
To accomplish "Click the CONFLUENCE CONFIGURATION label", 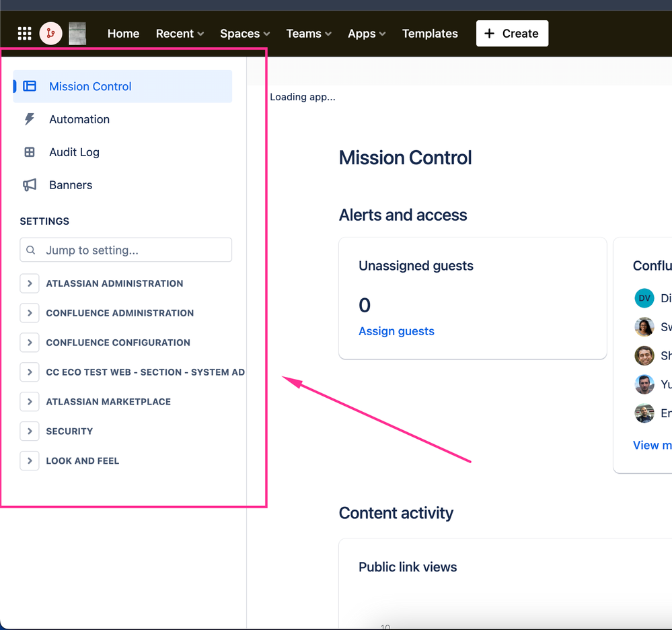I will [x=118, y=343].
